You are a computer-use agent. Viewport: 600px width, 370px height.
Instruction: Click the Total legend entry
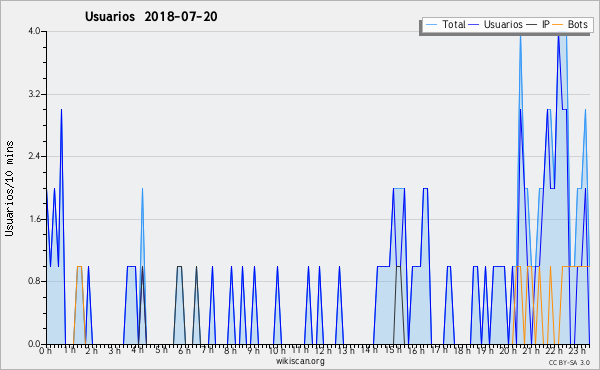coord(445,25)
